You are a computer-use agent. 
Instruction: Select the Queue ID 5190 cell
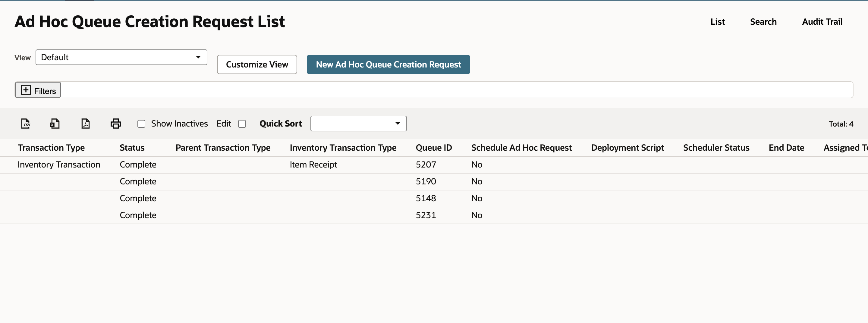click(426, 182)
